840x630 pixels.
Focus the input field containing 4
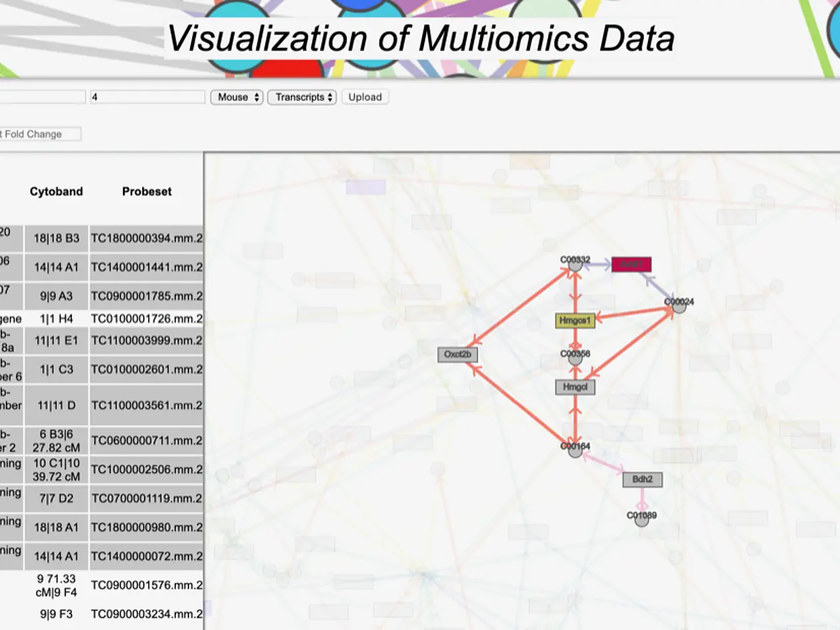coord(147,97)
